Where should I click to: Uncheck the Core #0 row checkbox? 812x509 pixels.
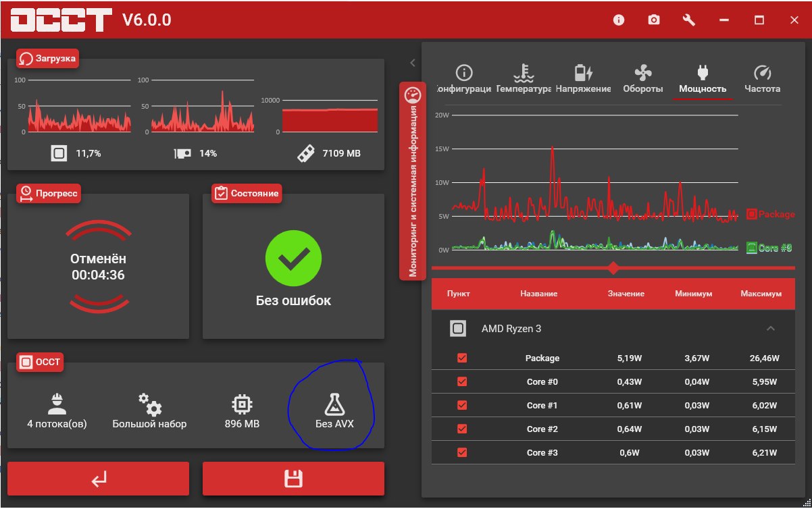(x=462, y=381)
